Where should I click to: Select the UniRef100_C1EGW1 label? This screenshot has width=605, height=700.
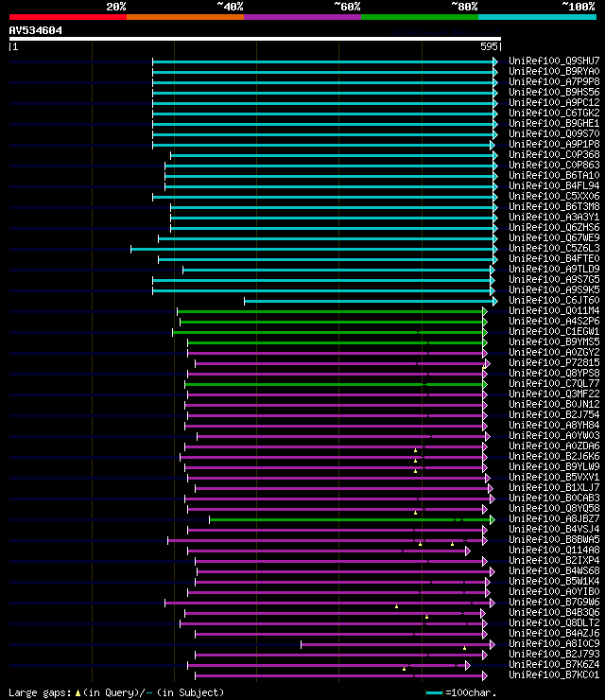point(554,331)
